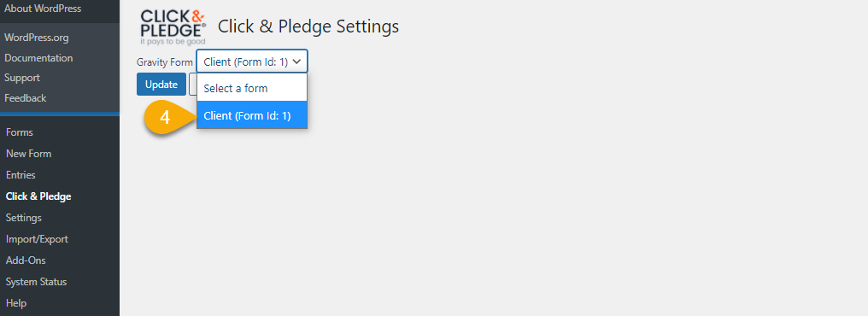
Task: Go to Documentation in sidebar
Action: (x=38, y=57)
